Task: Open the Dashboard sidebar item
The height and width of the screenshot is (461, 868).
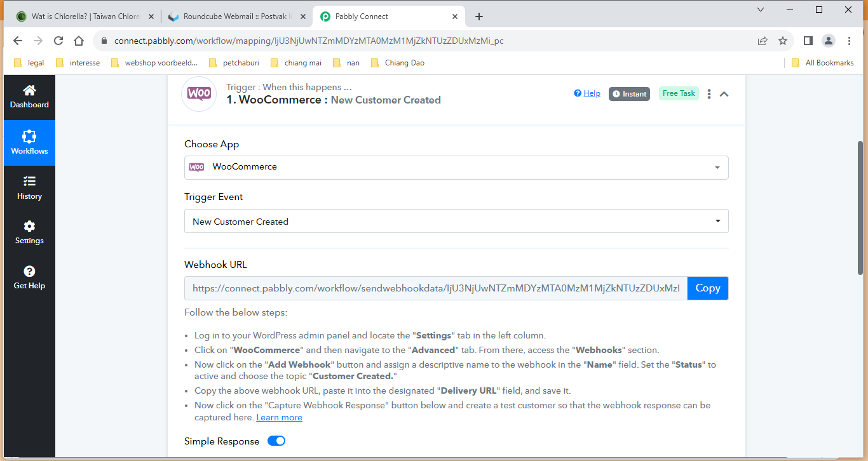Action: (29, 97)
